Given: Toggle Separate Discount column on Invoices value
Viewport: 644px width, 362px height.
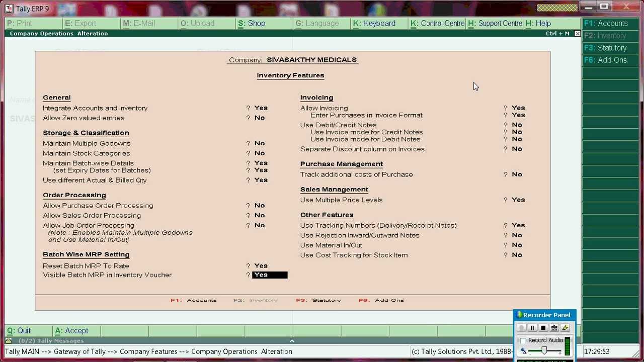Looking at the screenshot, I should coord(517,149).
